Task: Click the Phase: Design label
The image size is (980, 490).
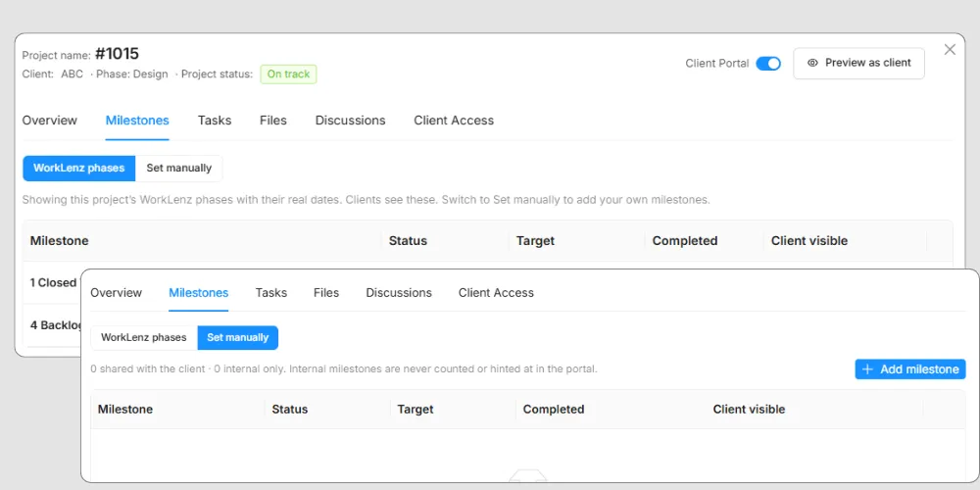Action: tap(132, 74)
